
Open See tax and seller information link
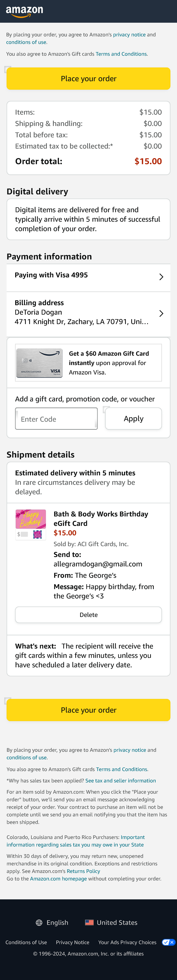120,781
